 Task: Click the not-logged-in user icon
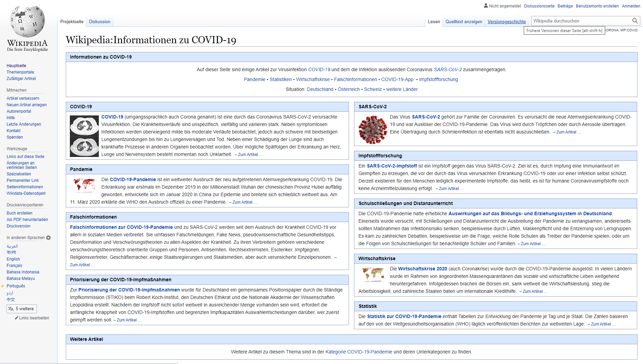[x=486, y=5]
